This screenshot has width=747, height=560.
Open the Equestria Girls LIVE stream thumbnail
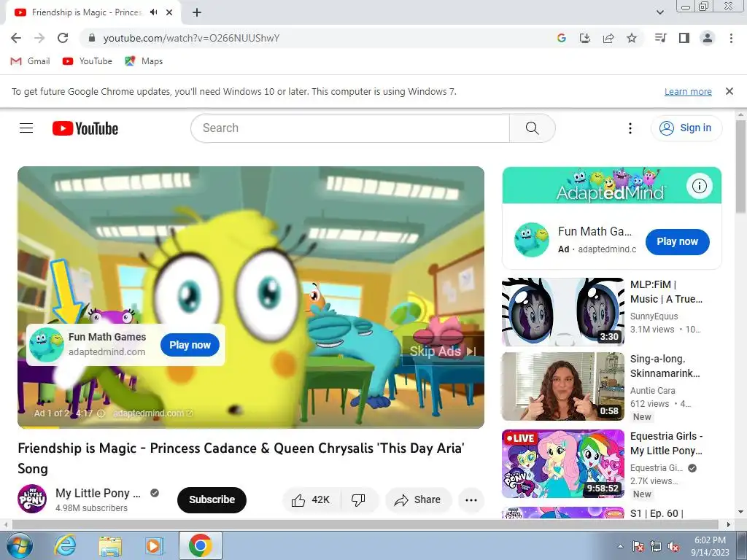click(x=562, y=464)
